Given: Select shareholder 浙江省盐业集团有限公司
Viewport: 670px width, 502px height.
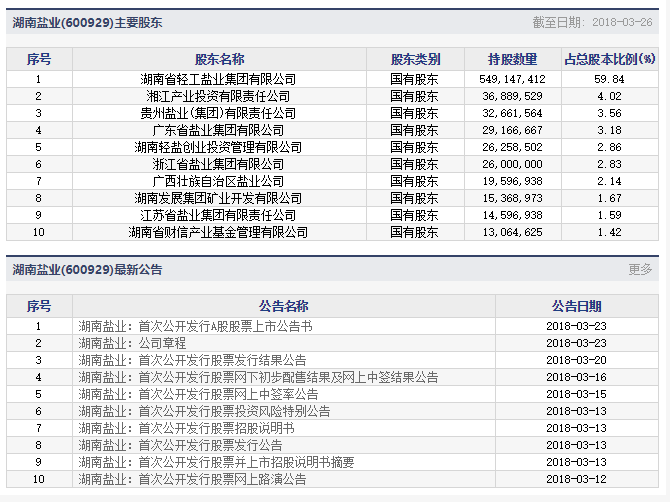Looking at the screenshot, I should pos(218,164).
